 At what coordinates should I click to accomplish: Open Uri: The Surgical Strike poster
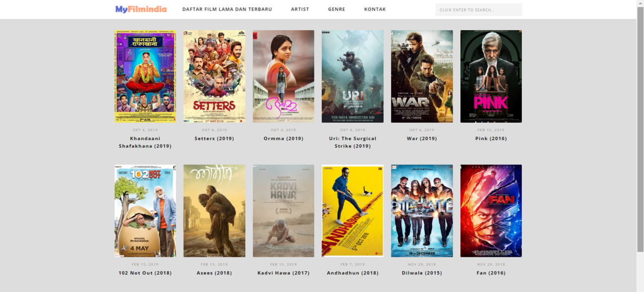353,76
